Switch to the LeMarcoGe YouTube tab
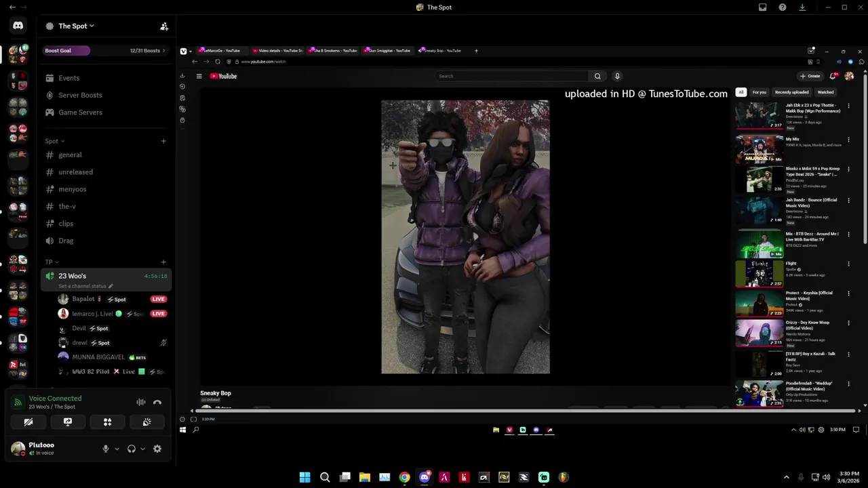Image resolution: width=868 pixels, height=488 pixels. [221, 51]
